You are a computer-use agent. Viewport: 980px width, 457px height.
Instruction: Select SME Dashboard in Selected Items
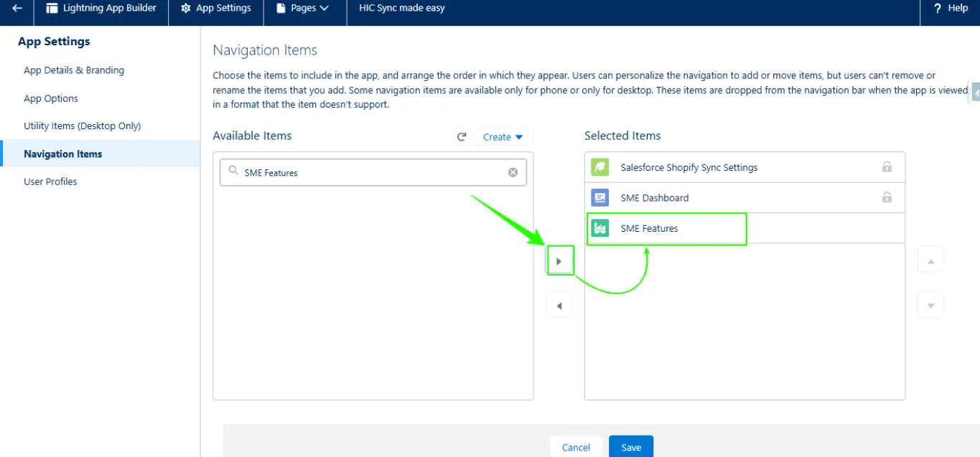click(x=745, y=197)
